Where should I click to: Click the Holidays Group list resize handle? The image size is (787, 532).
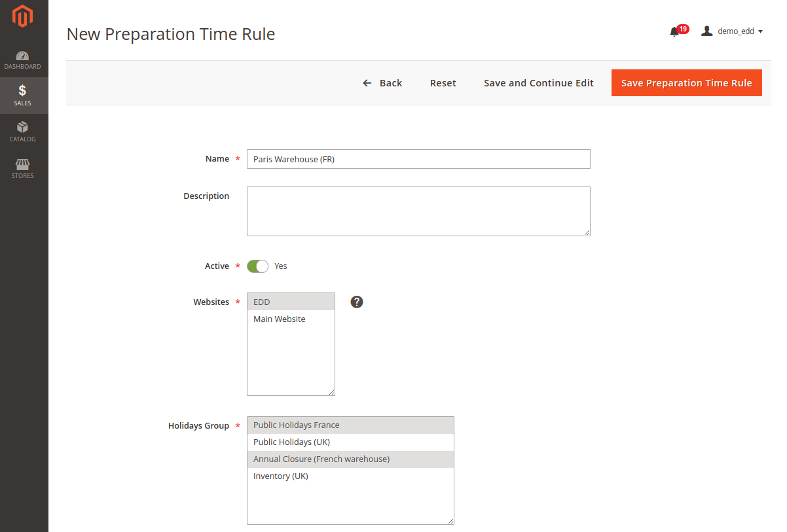(x=450, y=521)
